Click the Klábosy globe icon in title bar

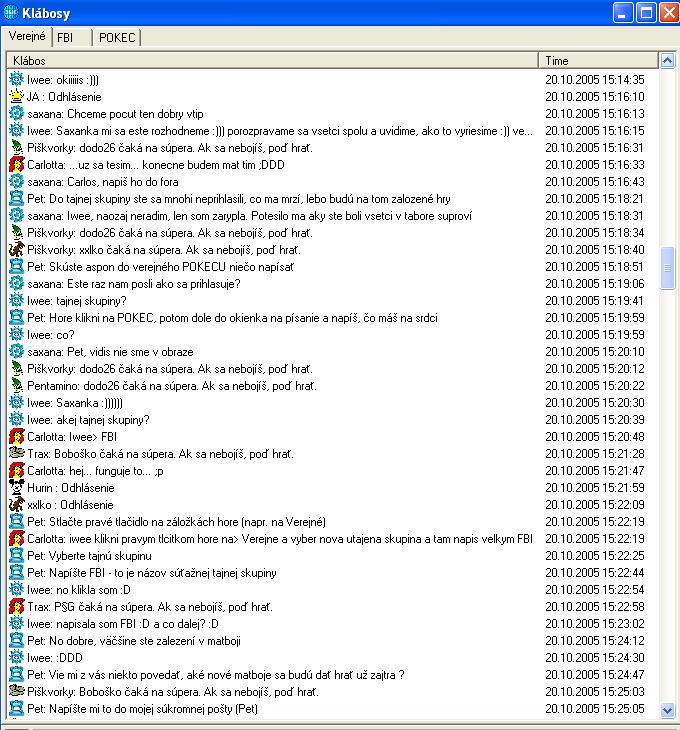click(12, 12)
